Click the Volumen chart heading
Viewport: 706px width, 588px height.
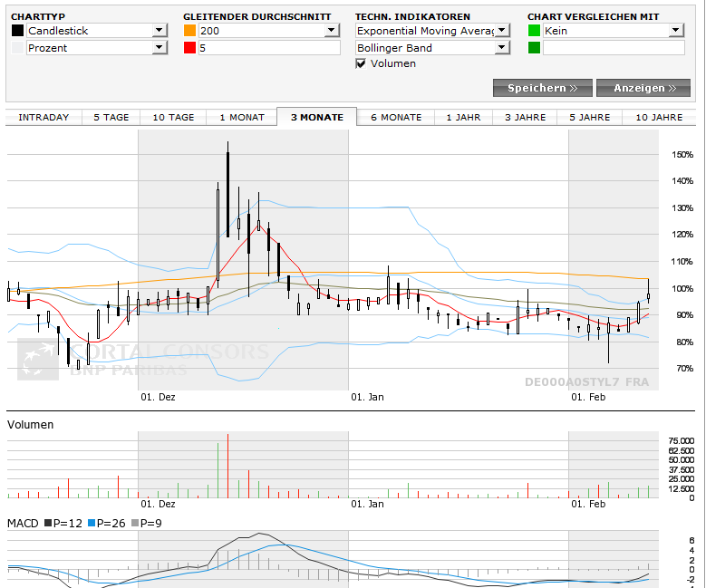pyautogui.click(x=30, y=425)
